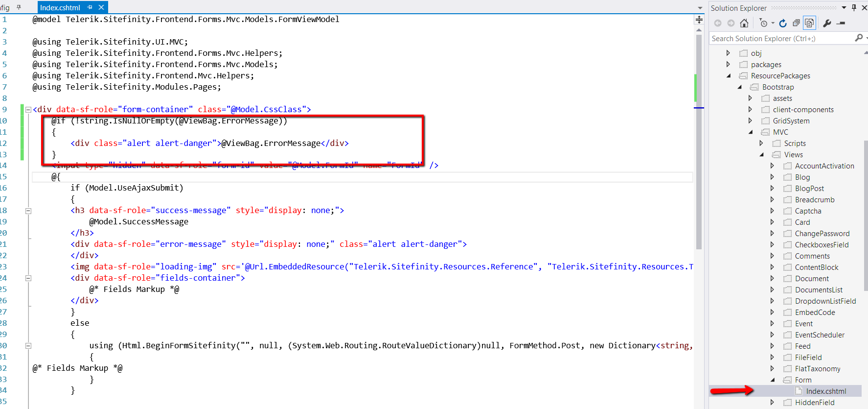The height and width of the screenshot is (409, 868).
Task: Collapse the Form folder node
Action: [773, 380]
